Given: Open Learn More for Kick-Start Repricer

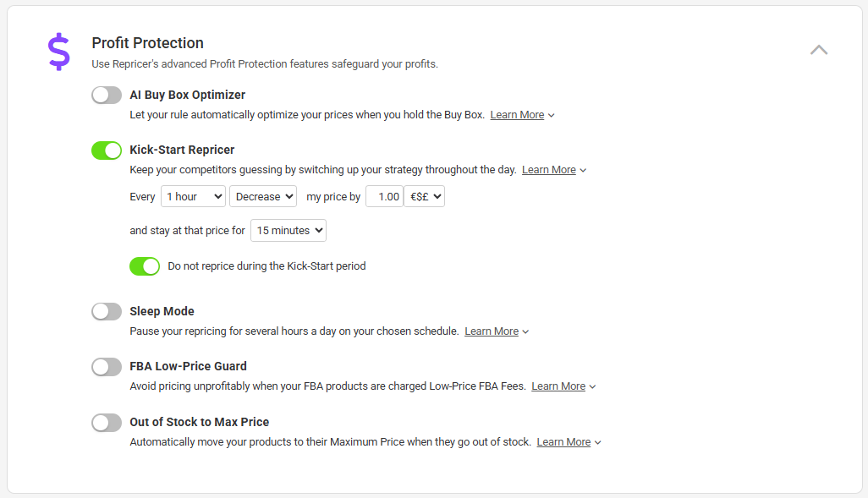Looking at the screenshot, I should (x=548, y=170).
